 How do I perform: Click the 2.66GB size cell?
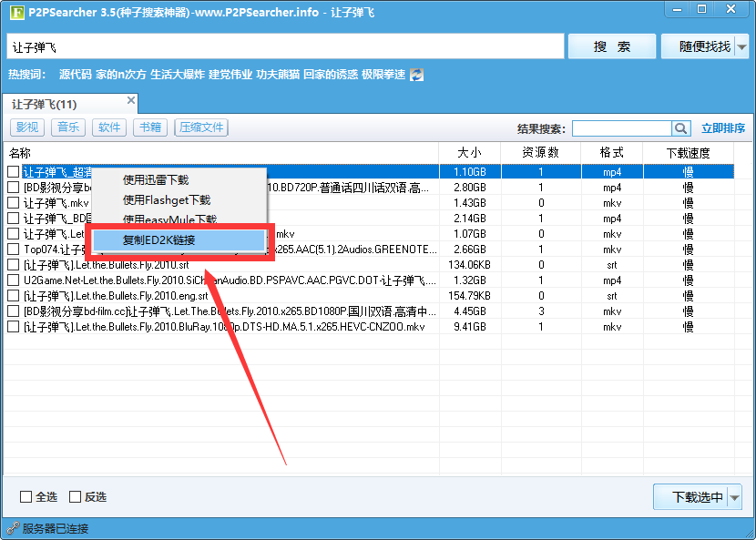pos(470,250)
